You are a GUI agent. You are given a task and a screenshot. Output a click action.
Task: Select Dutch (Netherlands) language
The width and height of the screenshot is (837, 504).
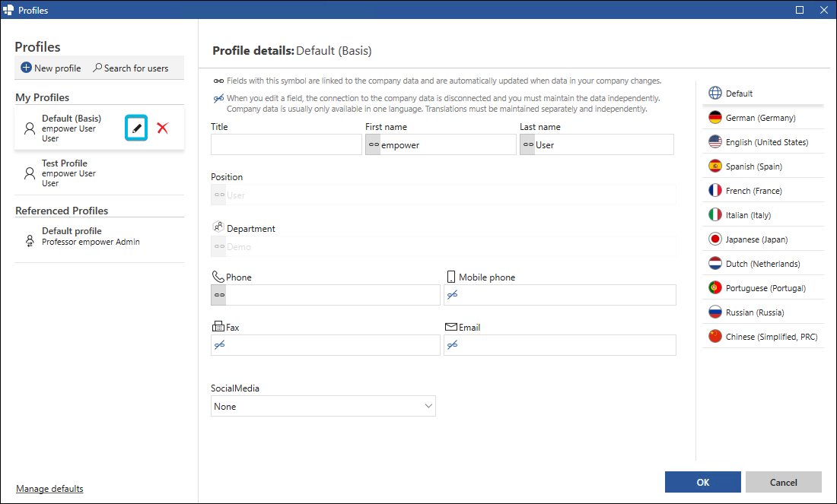point(763,264)
